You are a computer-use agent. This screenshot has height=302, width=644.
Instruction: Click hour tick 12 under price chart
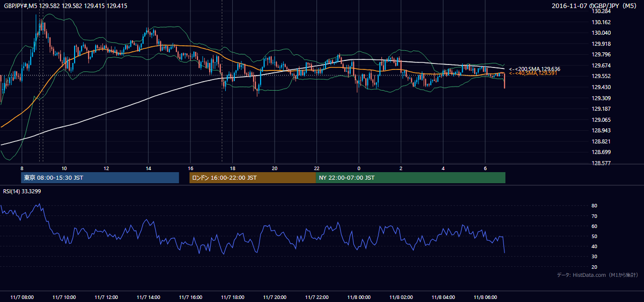pos(106,168)
